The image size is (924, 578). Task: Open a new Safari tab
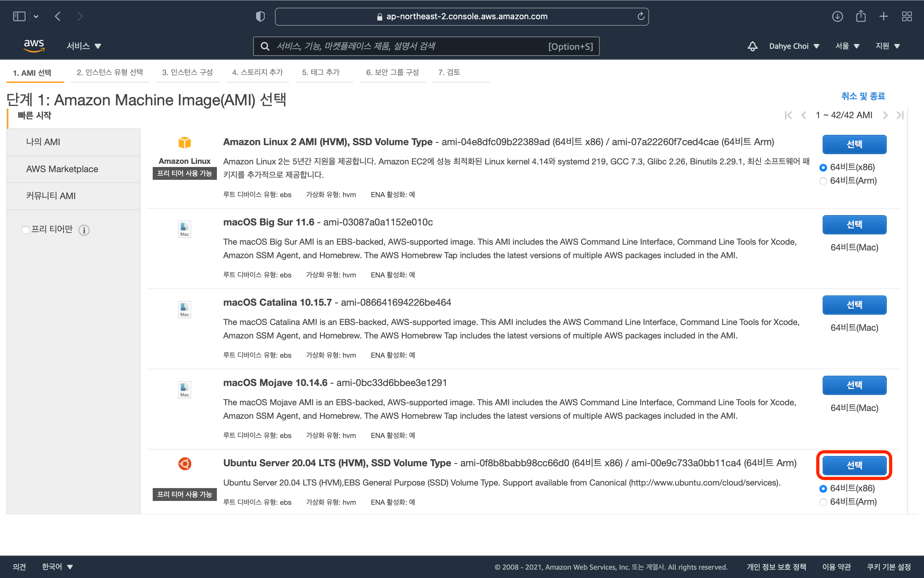point(883,16)
